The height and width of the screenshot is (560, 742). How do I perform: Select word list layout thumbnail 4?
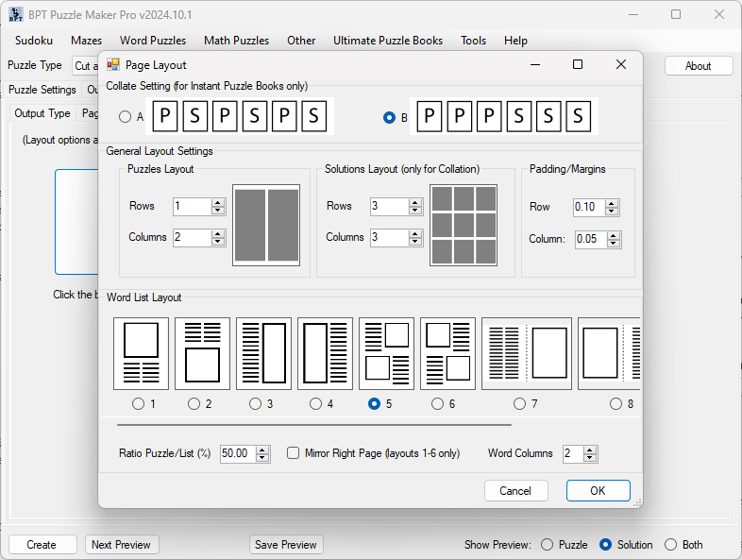tap(325, 353)
